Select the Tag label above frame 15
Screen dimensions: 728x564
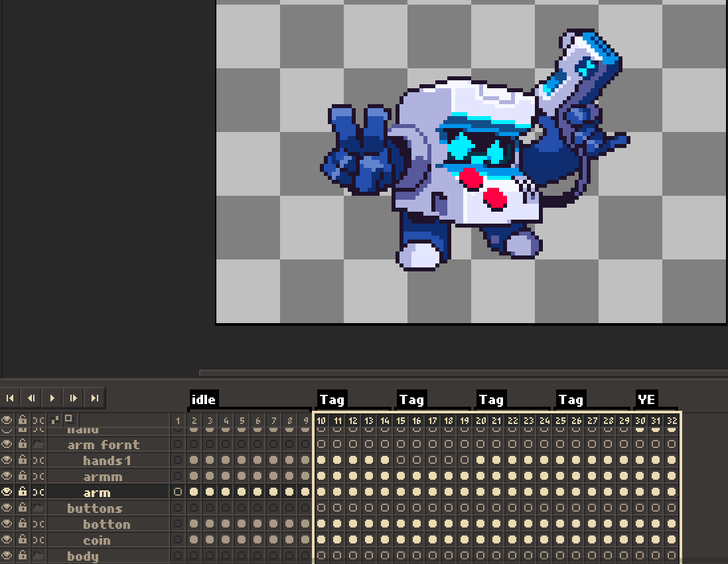point(411,399)
